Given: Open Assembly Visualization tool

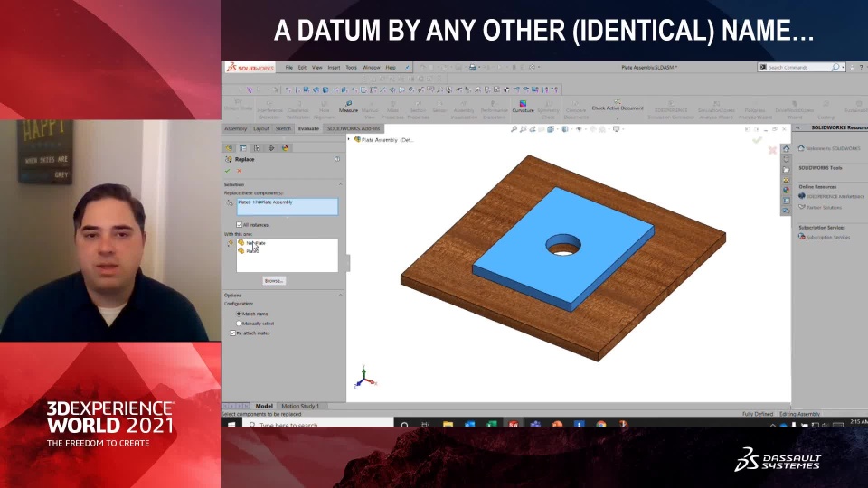Looking at the screenshot, I should pyautogui.click(x=463, y=110).
